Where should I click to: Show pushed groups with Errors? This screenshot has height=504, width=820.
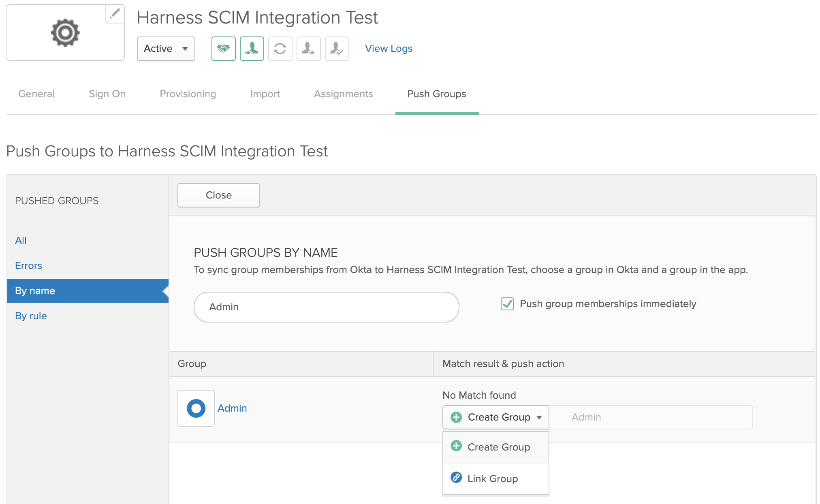point(28,266)
